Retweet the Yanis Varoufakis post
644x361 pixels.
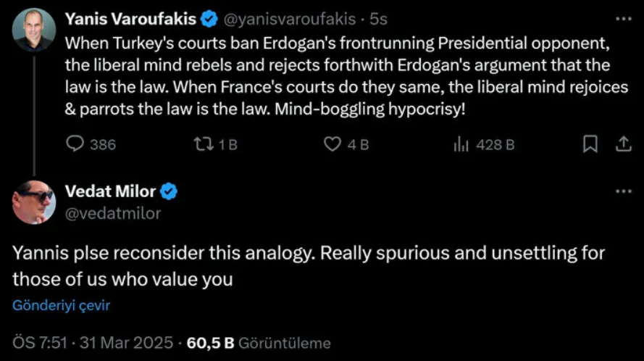point(205,144)
